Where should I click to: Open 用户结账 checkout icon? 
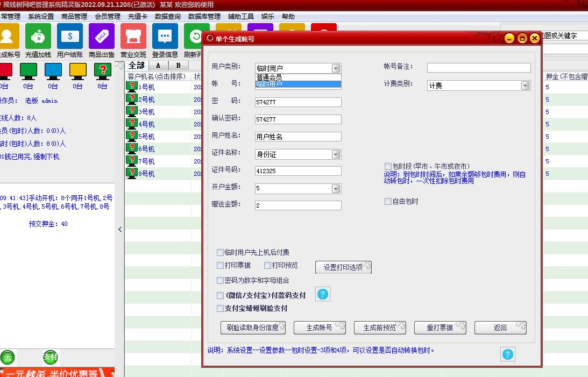(x=70, y=36)
